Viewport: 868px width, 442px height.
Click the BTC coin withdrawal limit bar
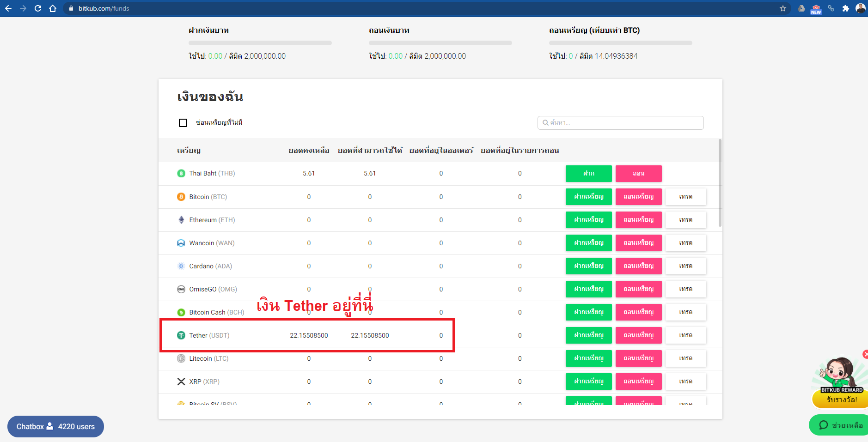(x=621, y=43)
